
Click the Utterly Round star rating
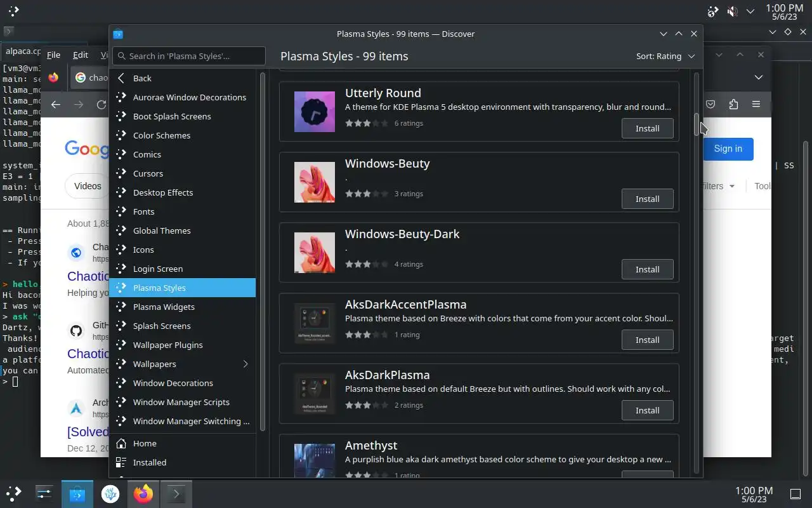pyautogui.click(x=367, y=123)
